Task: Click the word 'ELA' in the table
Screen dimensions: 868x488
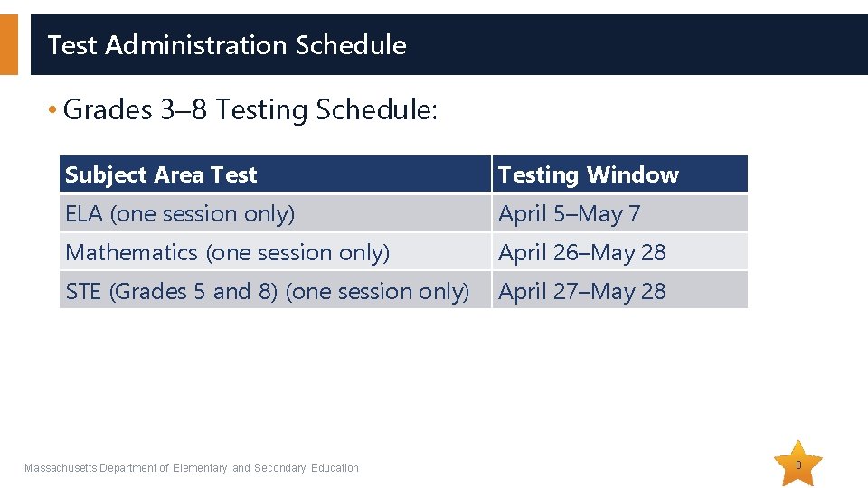Action: 84,214
